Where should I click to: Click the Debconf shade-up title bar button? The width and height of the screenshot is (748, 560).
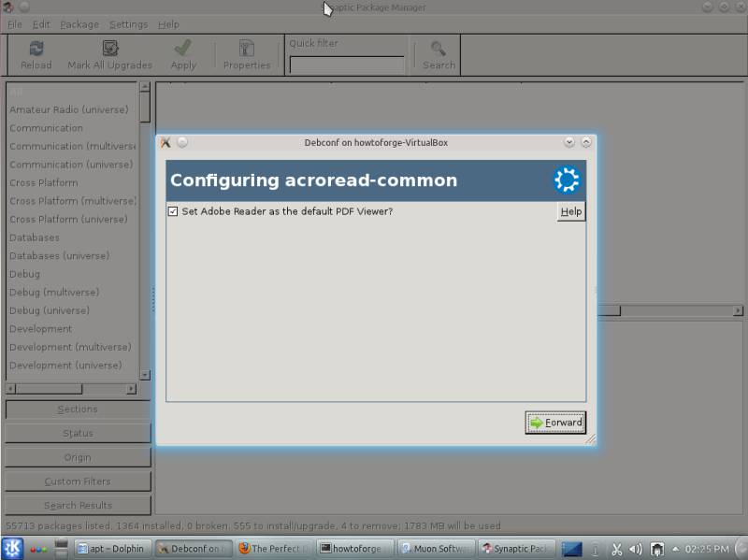586,142
